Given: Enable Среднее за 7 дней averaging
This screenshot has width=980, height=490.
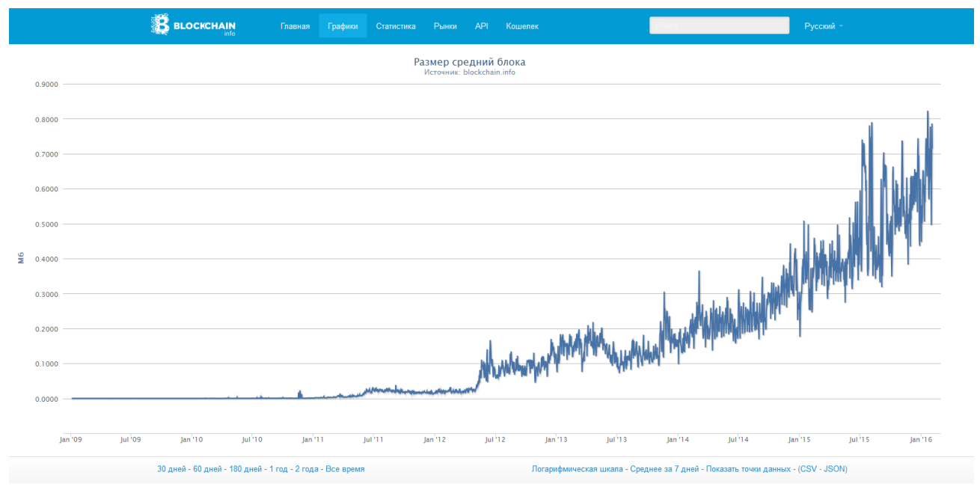Looking at the screenshot, I should tap(664, 469).
